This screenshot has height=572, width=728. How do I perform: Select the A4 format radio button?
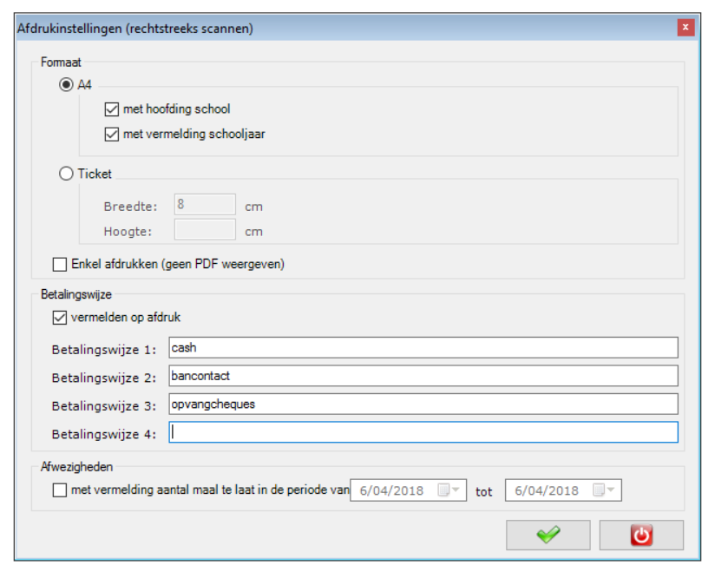click(66, 84)
